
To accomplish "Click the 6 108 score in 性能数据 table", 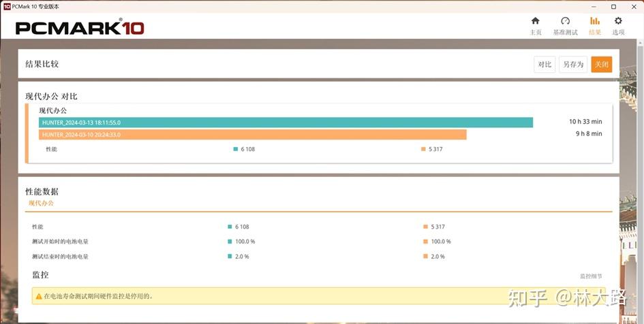I will [242, 227].
